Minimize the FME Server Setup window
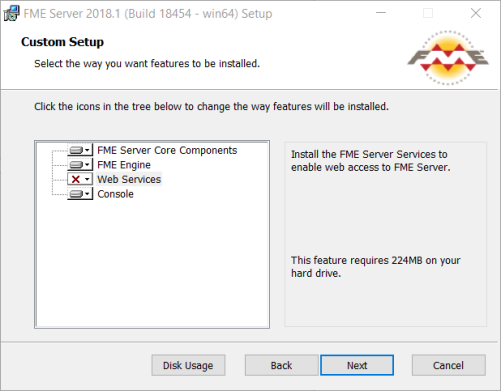 point(381,13)
